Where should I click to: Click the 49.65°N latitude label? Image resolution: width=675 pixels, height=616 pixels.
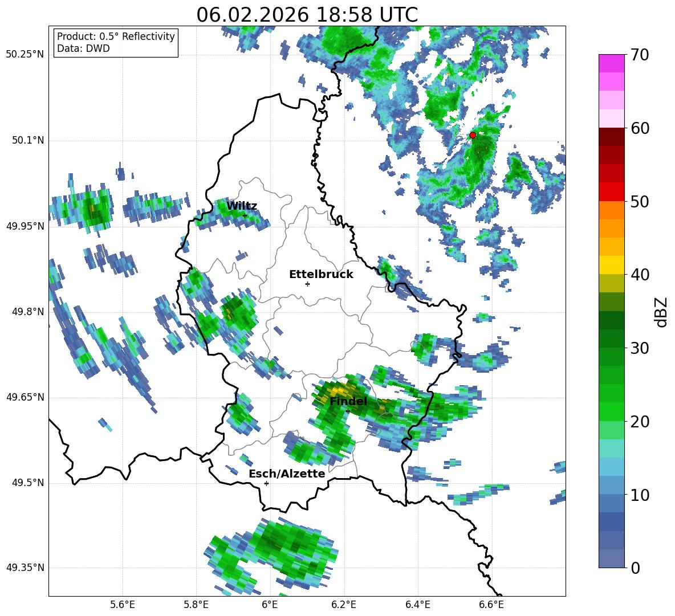pos(25,397)
